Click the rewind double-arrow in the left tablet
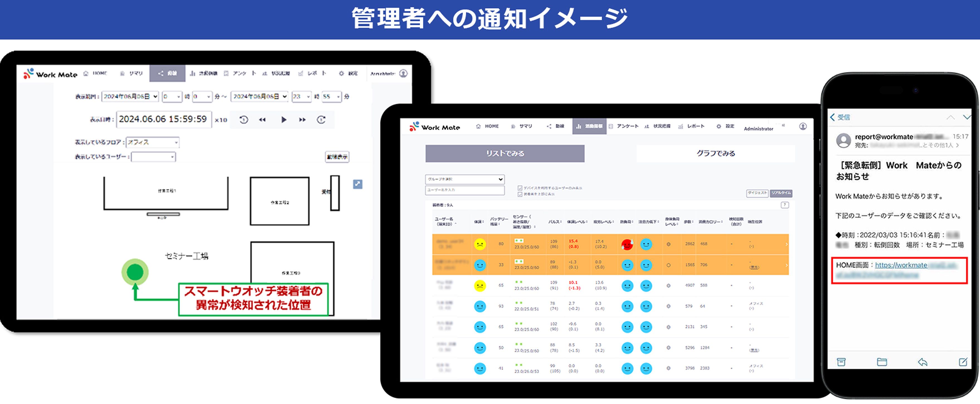 (262, 120)
